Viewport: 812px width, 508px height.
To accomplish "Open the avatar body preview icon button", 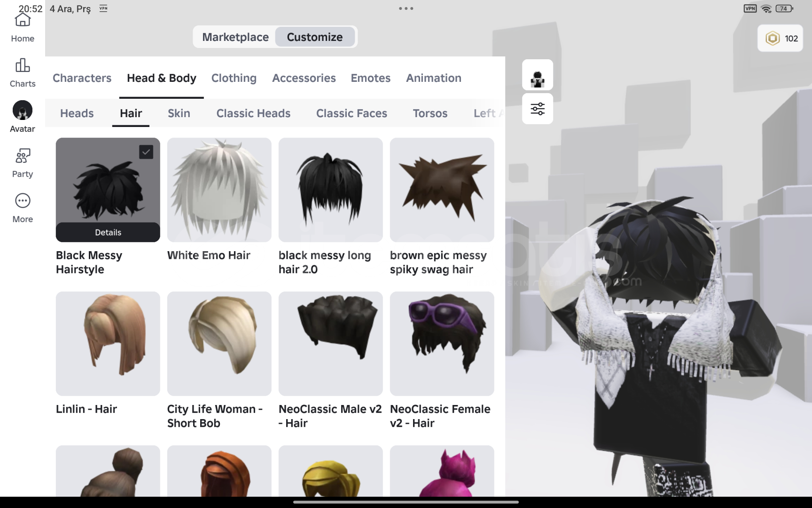I will point(538,75).
